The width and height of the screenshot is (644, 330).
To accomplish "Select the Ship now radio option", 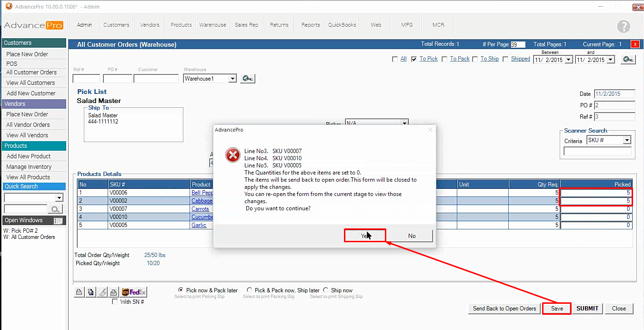I will point(326,290).
